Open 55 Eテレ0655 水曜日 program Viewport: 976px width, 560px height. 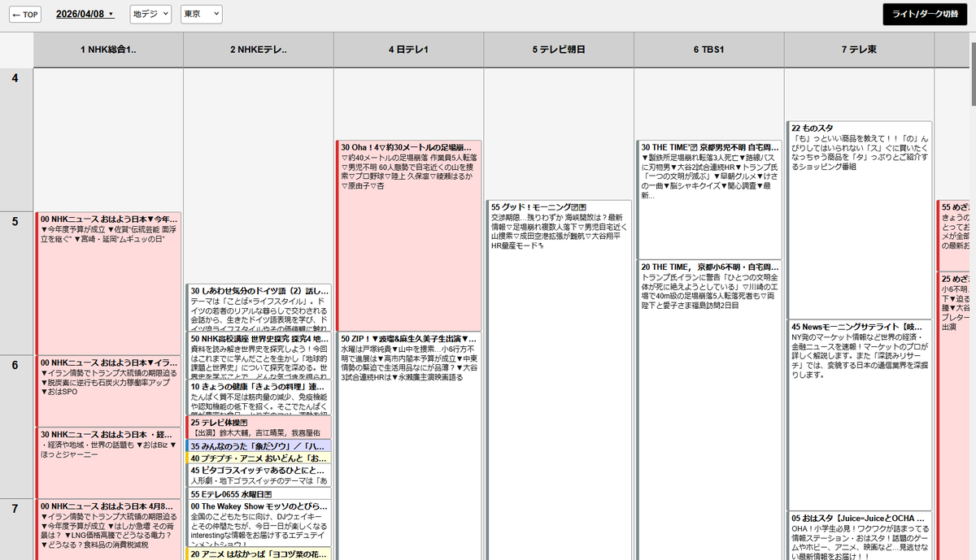pos(259,493)
